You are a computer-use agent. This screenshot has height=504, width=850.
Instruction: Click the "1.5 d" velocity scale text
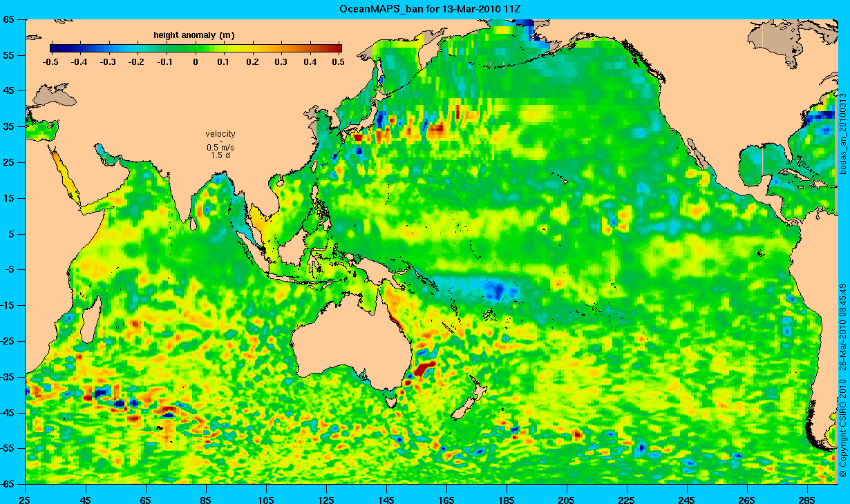coord(220,155)
